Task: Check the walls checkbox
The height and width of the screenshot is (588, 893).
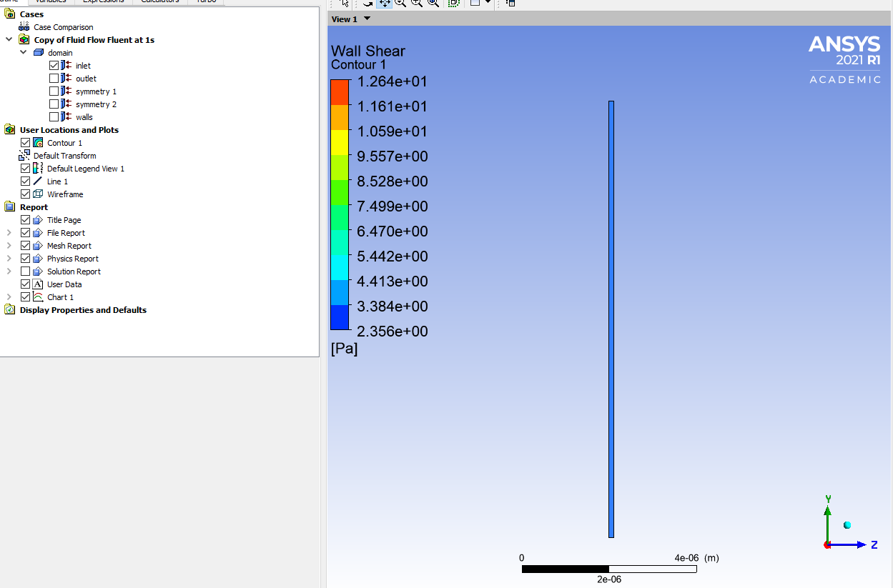Action: click(54, 117)
